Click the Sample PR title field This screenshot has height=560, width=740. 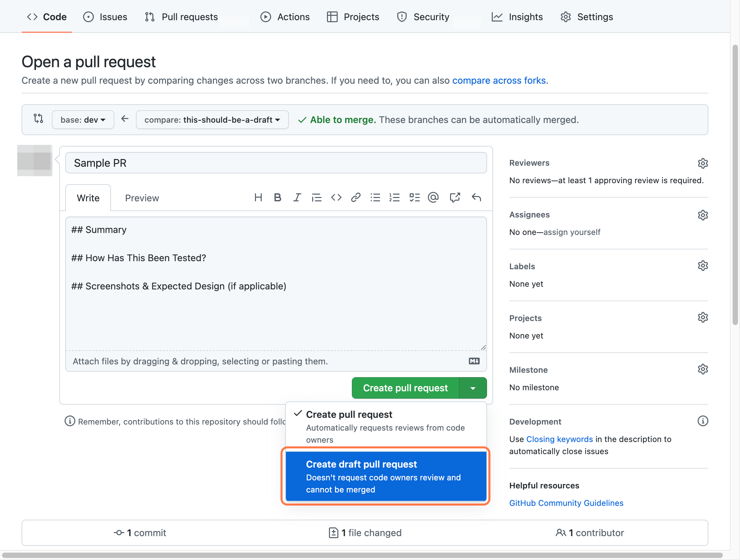click(x=276, y=163)
